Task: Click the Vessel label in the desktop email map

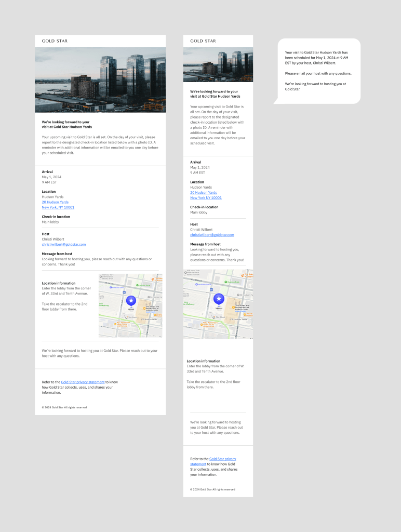Action: tap(131, 309)
